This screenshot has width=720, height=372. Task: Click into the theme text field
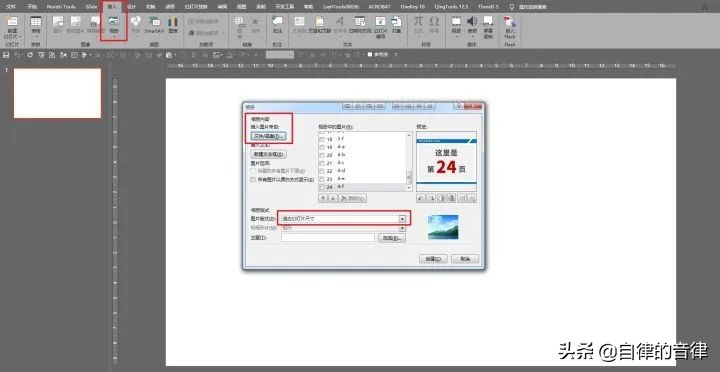coord(328,237)
